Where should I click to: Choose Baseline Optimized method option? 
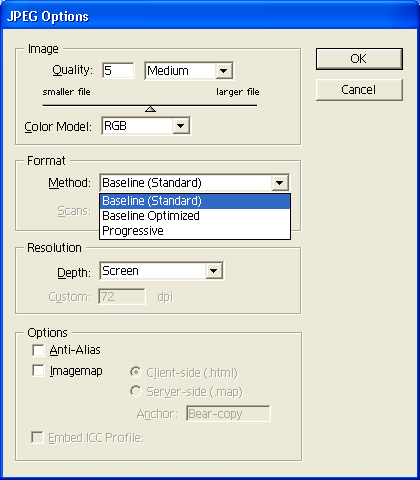point(195,216)
